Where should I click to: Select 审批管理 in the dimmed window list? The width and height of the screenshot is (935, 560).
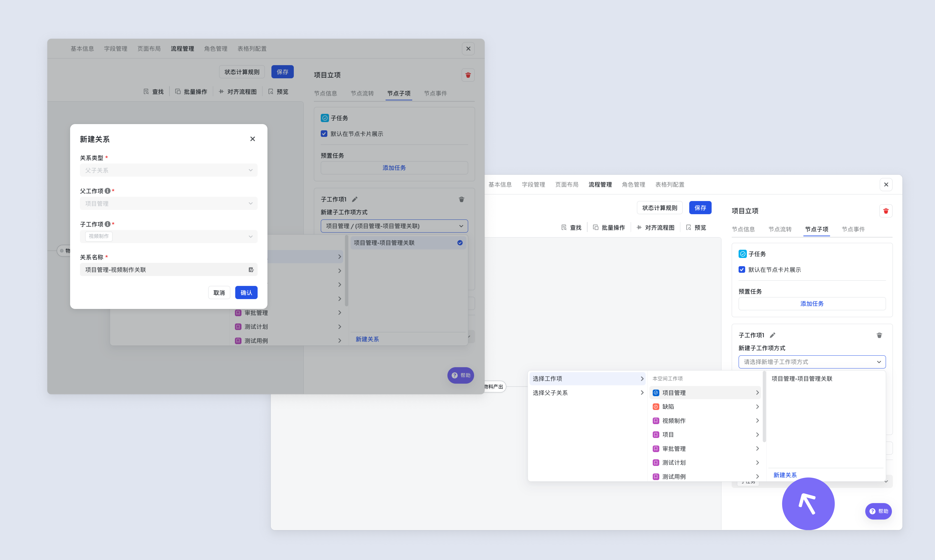(x=288, y=313)
